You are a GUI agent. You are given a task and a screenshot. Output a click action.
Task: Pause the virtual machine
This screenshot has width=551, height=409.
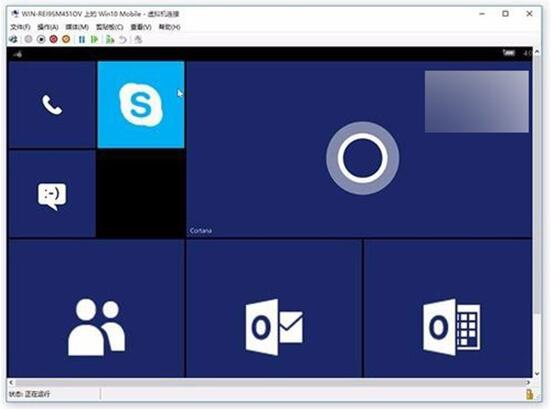pyautogui.click(x=82, y=39)
